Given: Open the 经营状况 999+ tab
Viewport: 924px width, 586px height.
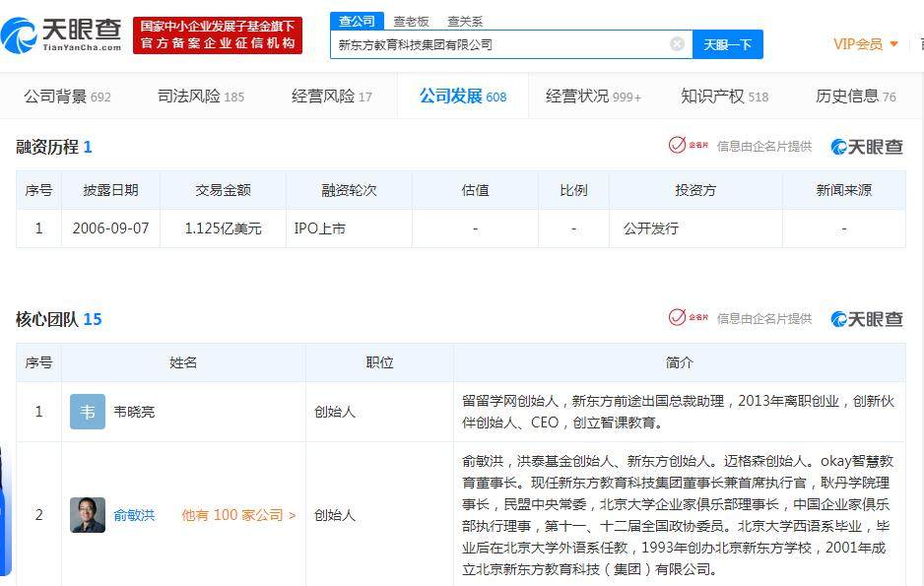Looking at the screenshot, I should pyautogui.click(x=593, y=96).
